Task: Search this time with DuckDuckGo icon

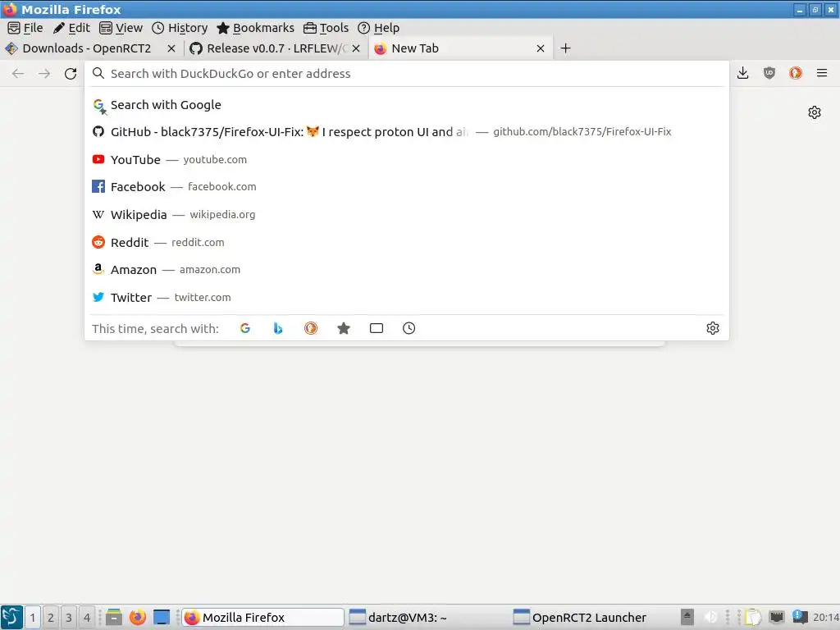Action: point(311,328)
